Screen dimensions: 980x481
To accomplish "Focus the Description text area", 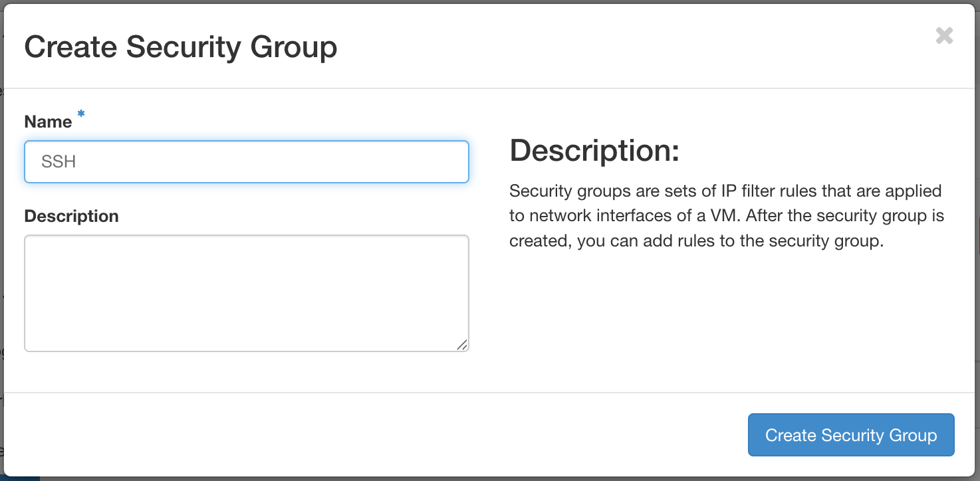I will tap(246, 292).
